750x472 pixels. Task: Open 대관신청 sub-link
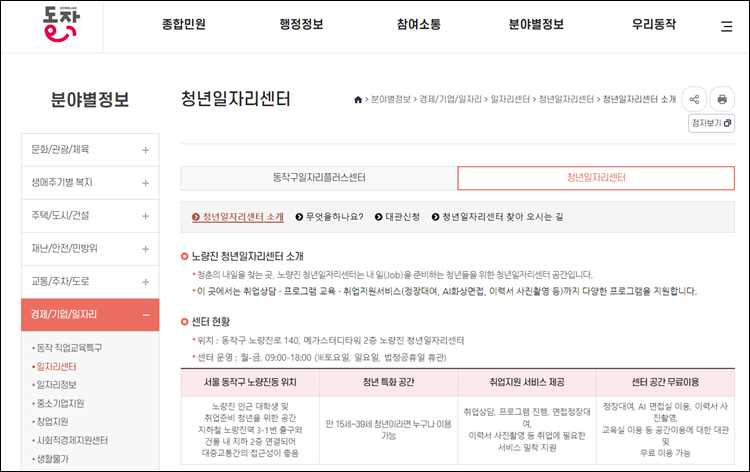pos(397,217)
